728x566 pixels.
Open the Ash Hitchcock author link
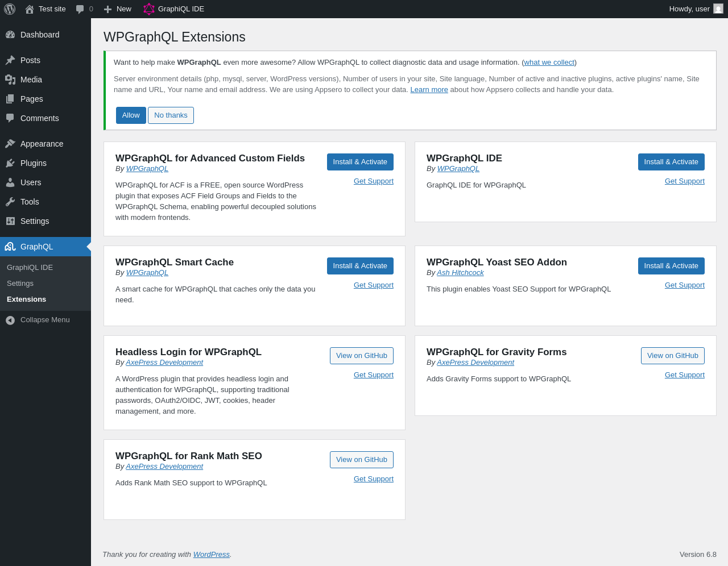460,273
